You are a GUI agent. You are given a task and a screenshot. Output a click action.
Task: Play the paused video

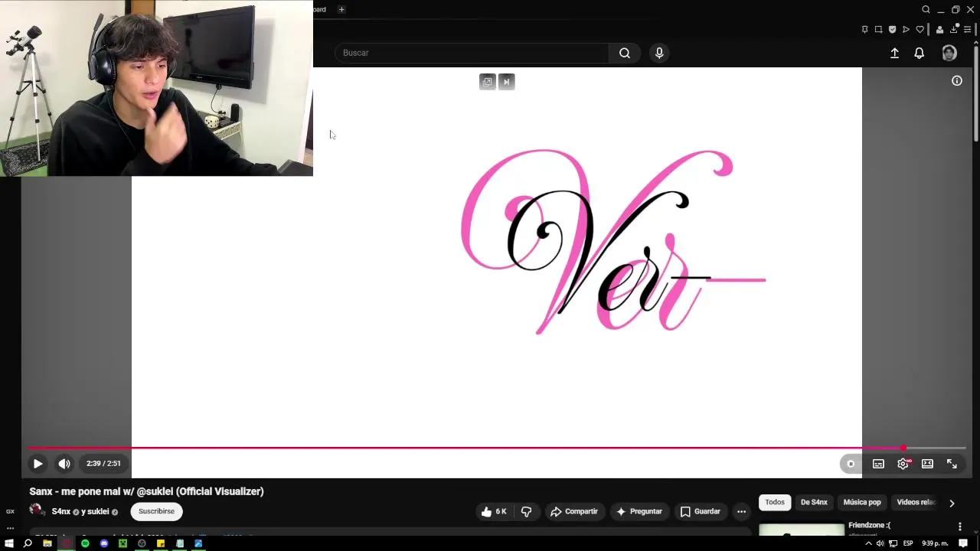[38, 463]
